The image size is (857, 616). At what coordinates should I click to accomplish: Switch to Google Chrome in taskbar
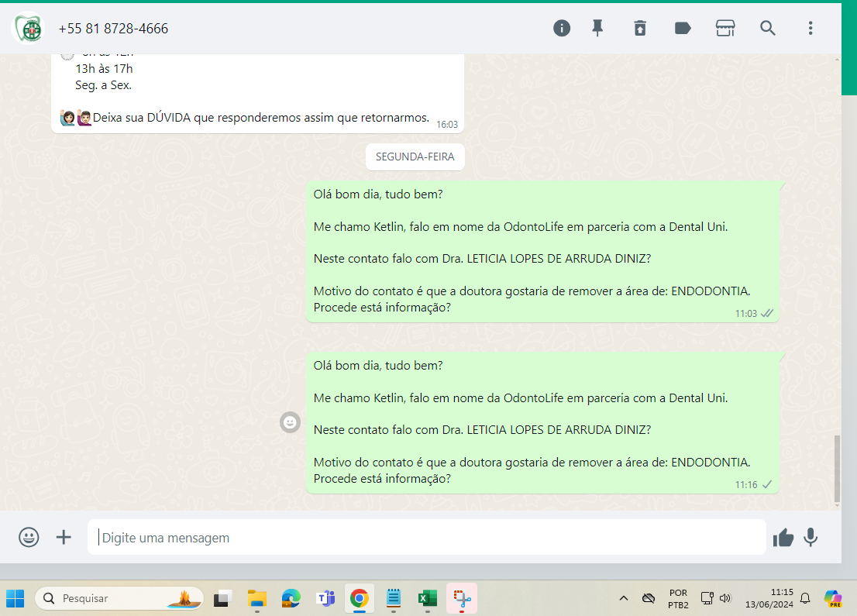click(x=359, y=598)
